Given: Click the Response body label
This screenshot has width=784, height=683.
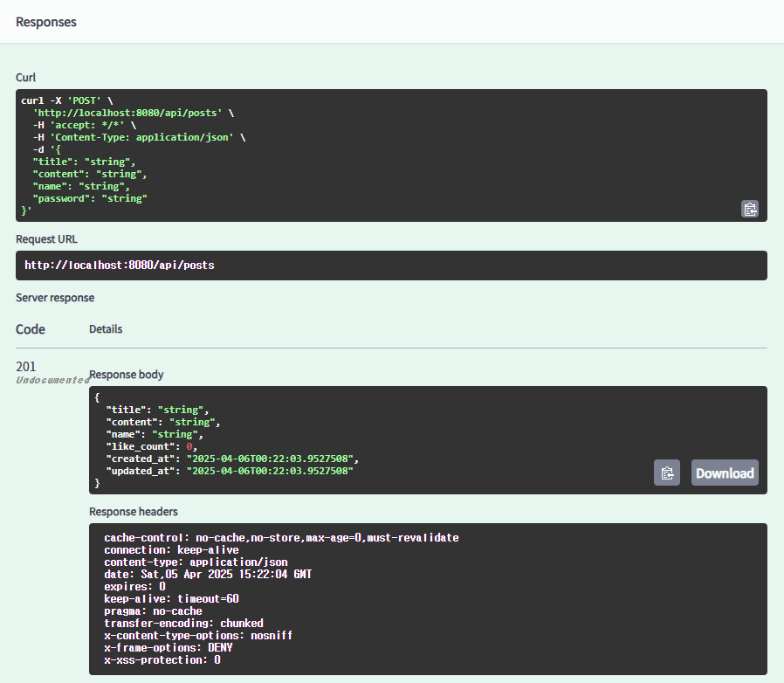Looking at the screenshot, I should pos(126,375).
